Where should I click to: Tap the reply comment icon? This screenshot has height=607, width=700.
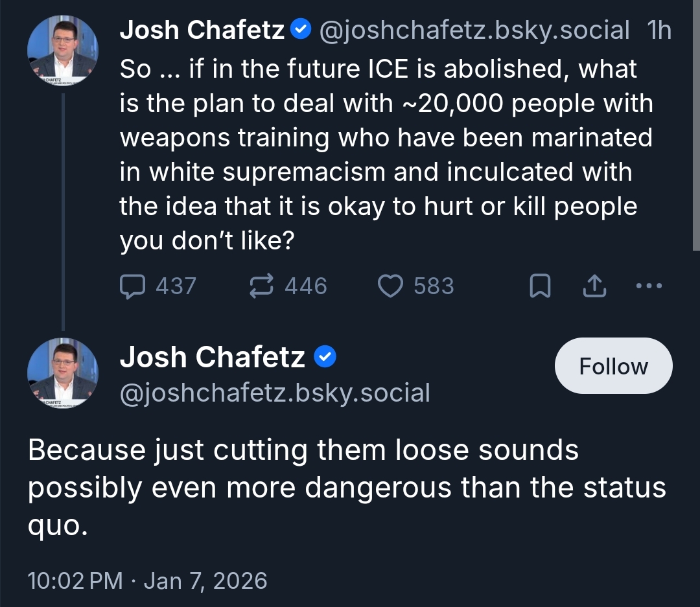point(133,286)
